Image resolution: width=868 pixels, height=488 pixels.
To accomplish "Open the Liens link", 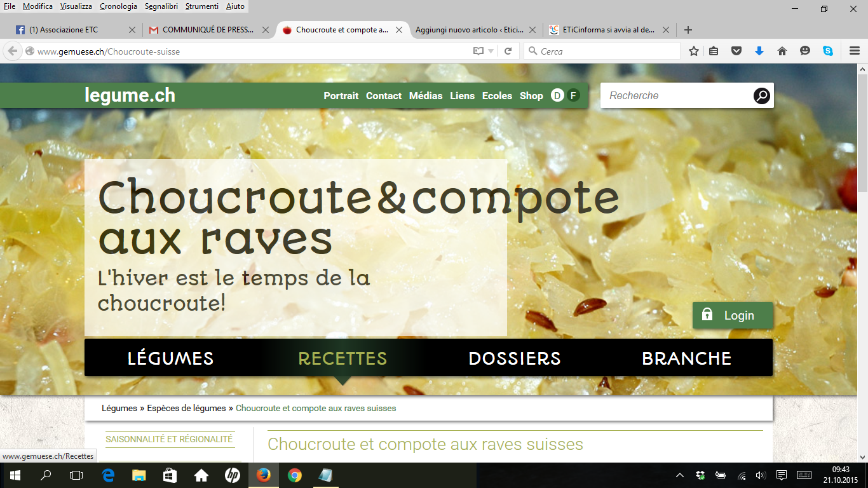I will pos(462,96).
